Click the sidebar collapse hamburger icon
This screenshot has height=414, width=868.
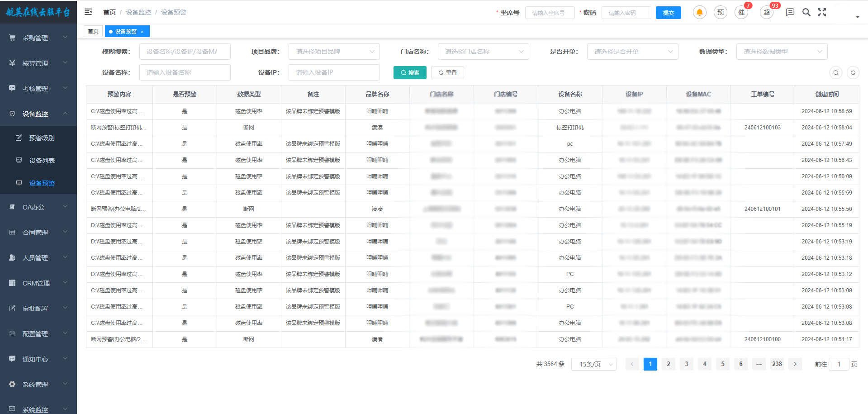tap(88, 12)
